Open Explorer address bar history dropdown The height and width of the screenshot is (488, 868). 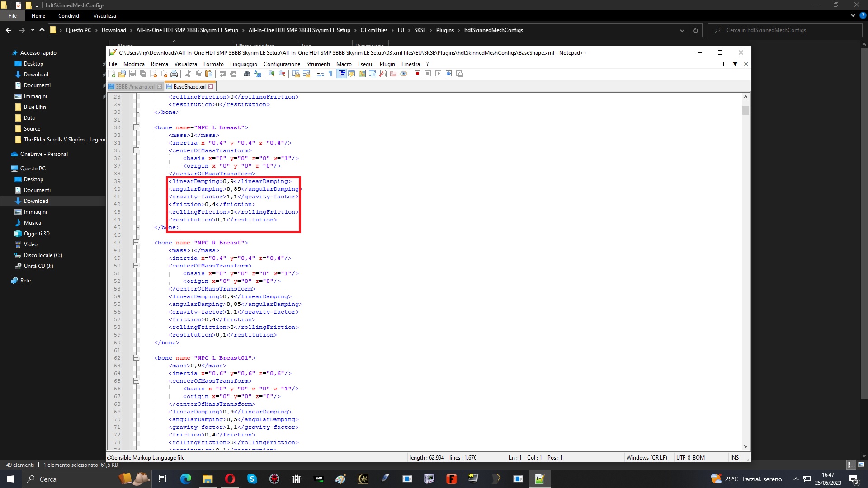tap(682, 30)
